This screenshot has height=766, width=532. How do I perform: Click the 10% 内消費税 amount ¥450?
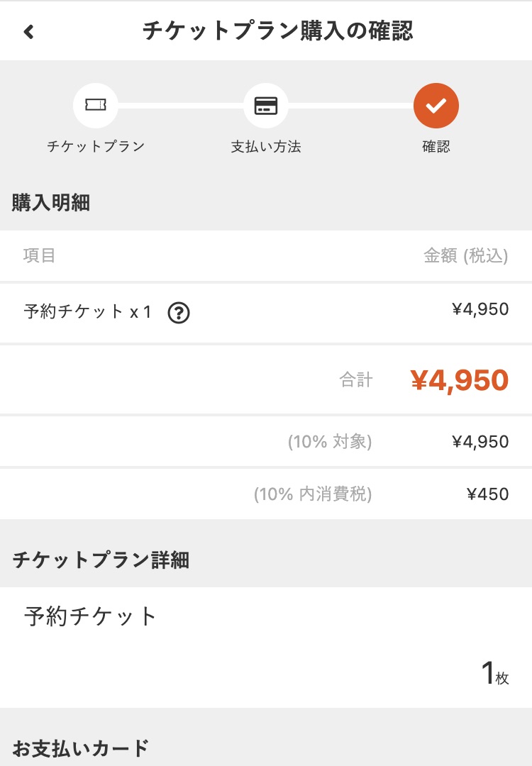[x=487, y=494]
